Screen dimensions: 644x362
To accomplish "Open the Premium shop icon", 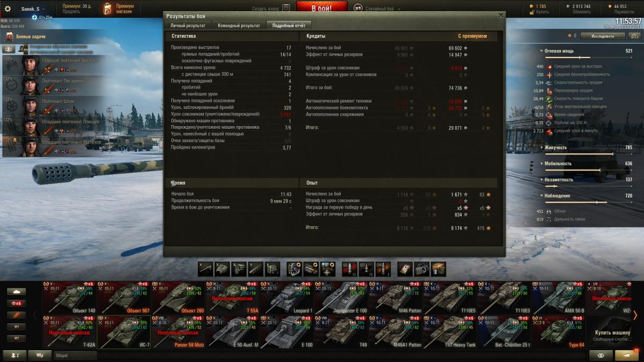I will 108,9.
